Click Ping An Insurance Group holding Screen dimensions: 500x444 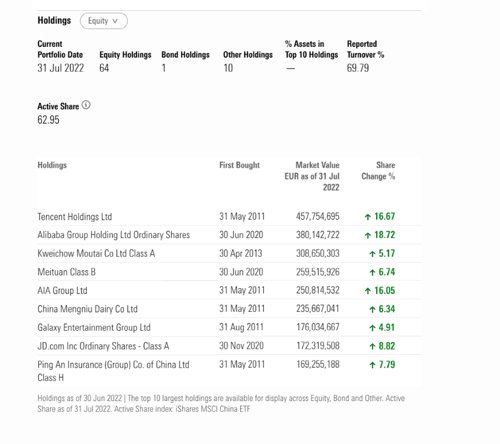click(113, 371)
